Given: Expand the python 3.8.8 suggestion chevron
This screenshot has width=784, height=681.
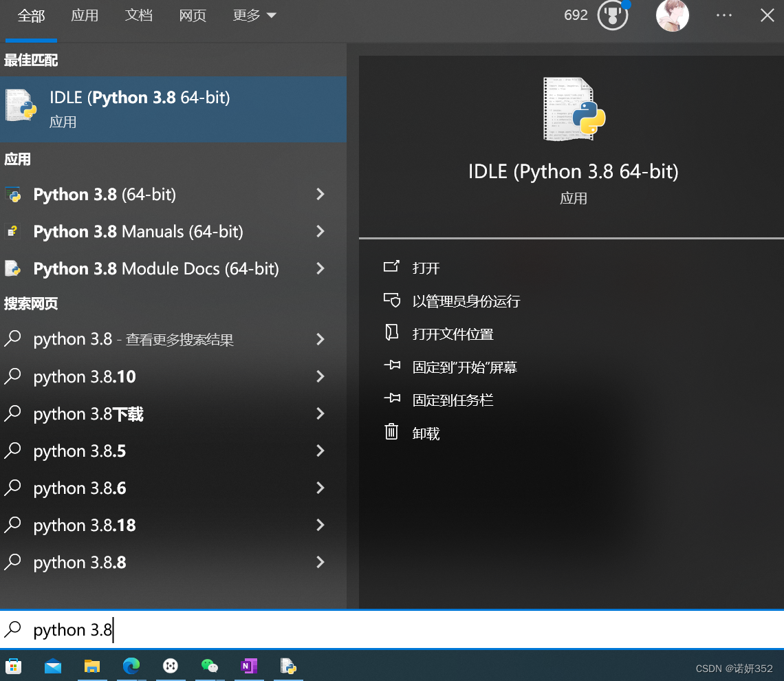Looking at the screenshot, I should [320, 562].
